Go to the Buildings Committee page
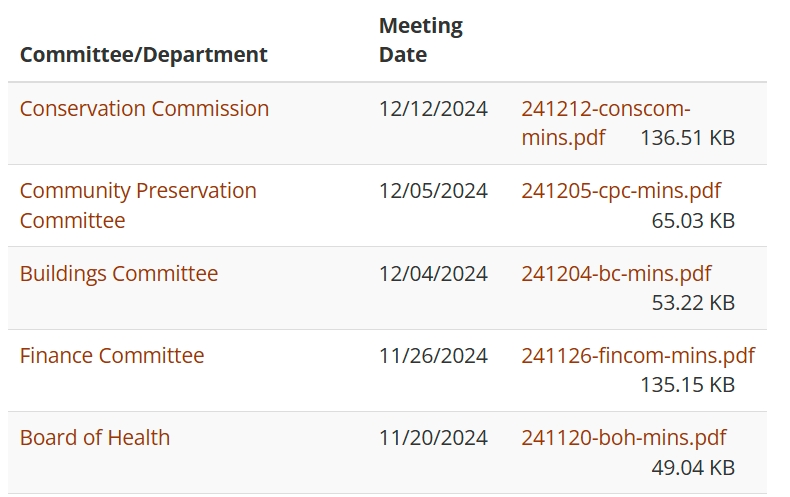Screen dimensions: 790x497 point(119,274)
